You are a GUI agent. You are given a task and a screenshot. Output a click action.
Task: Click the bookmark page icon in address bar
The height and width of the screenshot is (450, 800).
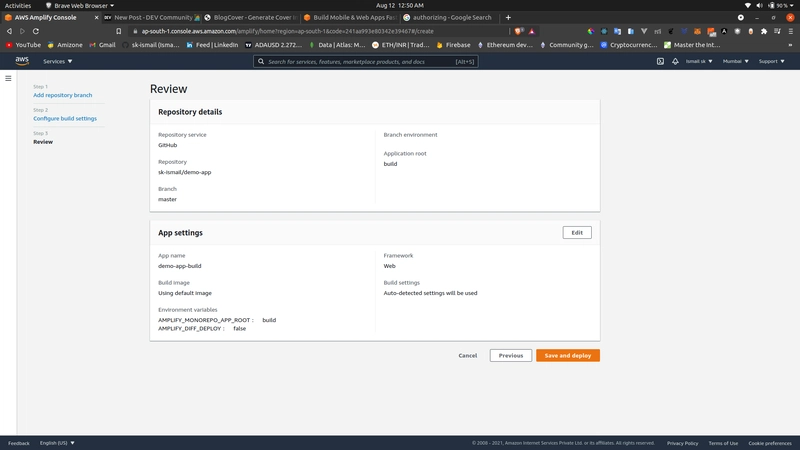tap(119, 31)
